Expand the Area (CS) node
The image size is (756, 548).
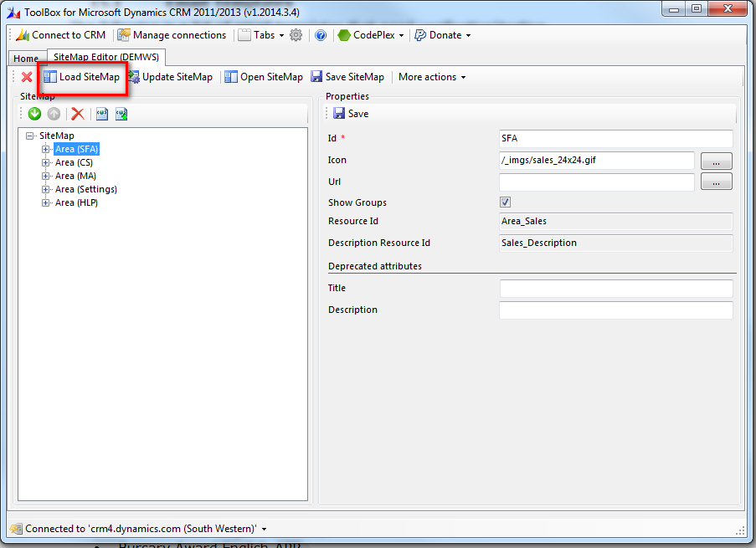45,163
